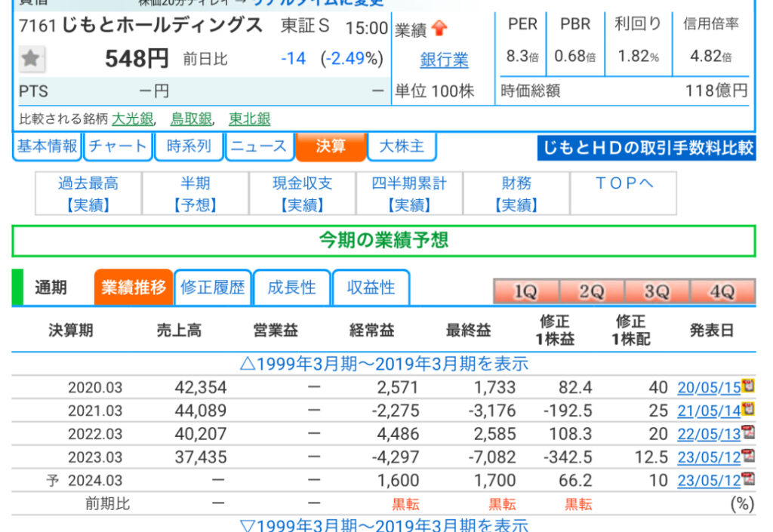Jump to 半期【予想】 section
Viewport: 773px width, 532px height.
click(196, 194)
